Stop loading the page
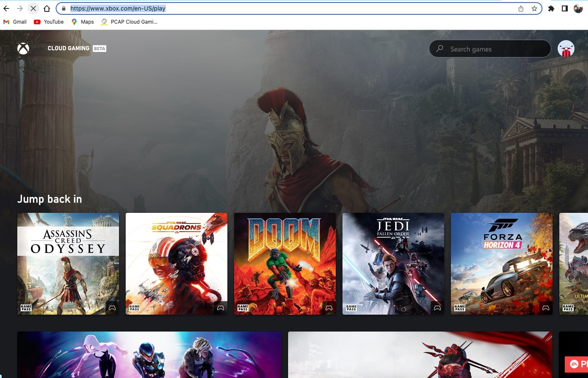 (33, 8)
